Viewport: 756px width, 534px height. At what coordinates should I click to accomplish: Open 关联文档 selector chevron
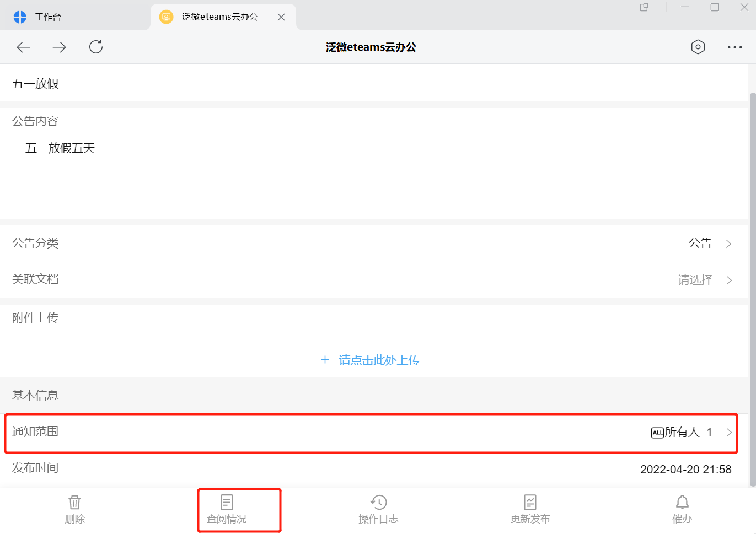[729, 281]
